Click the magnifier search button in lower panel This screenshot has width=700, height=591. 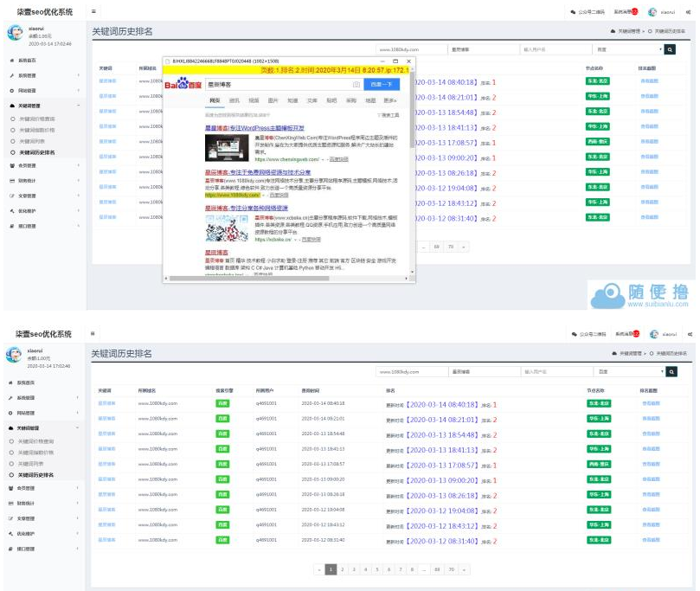(670, 371)
